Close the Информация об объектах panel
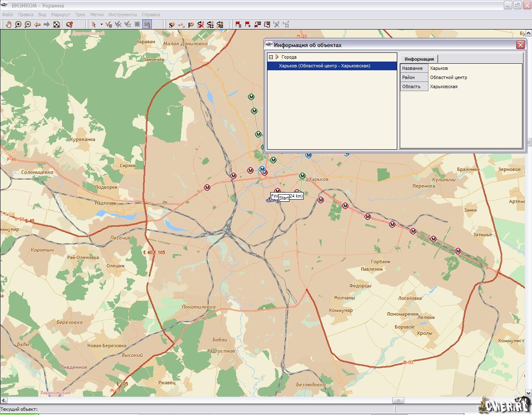Screen dimensions: 532x415 (x=520, y=45)
